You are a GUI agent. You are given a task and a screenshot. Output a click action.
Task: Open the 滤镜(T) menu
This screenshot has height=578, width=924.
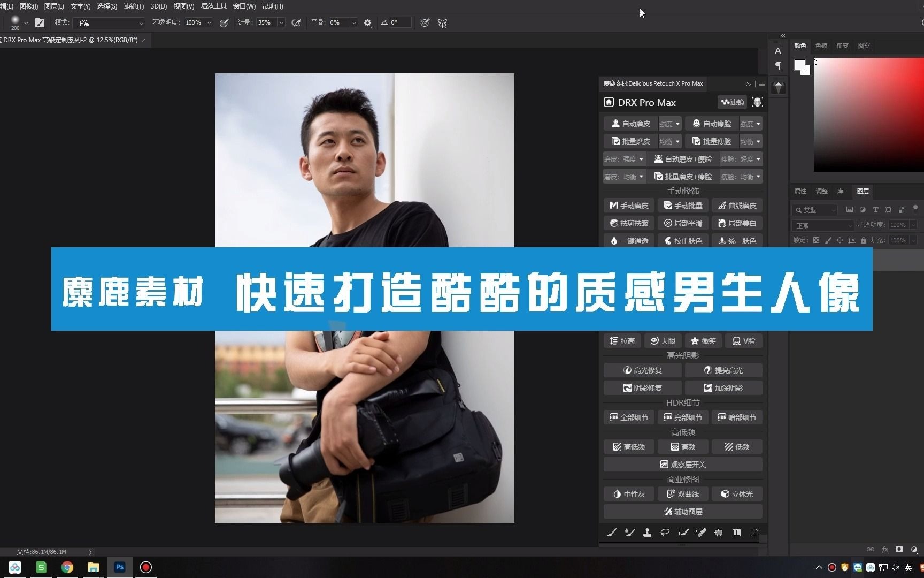point(134,6)
